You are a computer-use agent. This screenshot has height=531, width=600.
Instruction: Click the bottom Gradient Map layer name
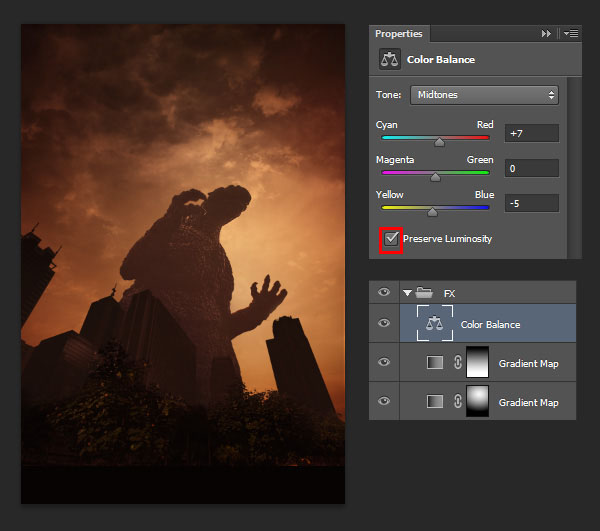click(x=528, y=402)
